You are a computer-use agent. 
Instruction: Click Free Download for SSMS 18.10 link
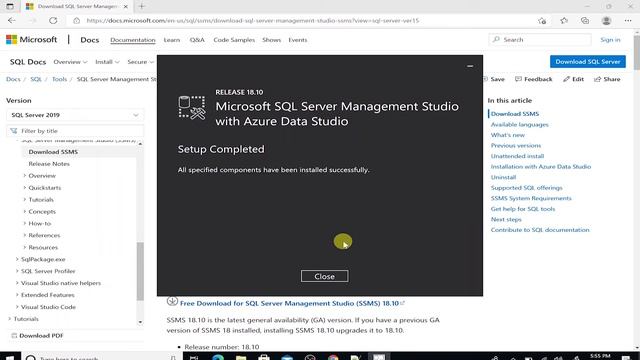pos(289,303)
